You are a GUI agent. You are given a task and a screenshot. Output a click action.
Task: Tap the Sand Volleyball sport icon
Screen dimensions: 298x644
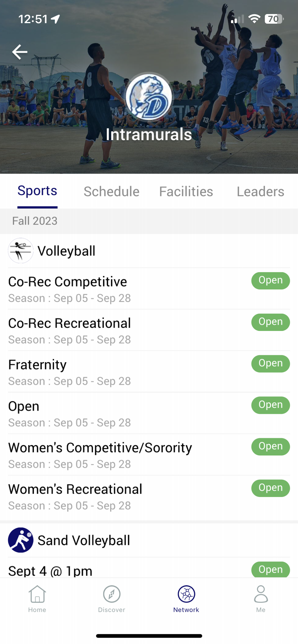(x=21, y=540)
